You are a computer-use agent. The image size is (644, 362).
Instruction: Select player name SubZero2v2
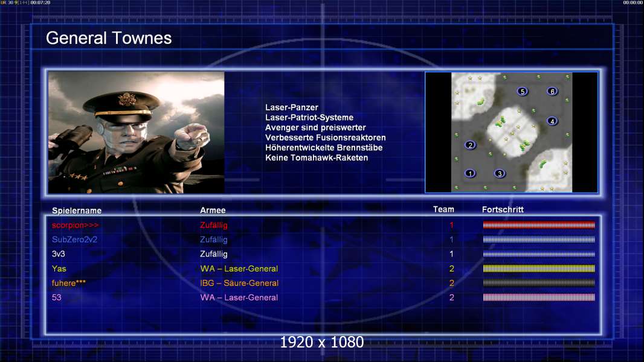(x=74, y=240)
